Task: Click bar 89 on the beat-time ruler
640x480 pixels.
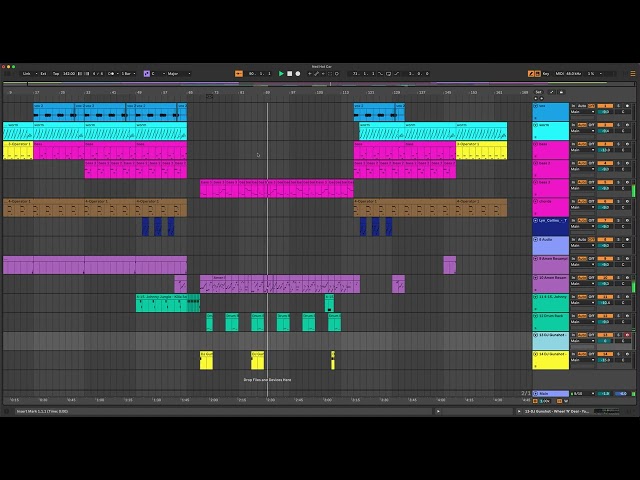Action: (268, 93)
